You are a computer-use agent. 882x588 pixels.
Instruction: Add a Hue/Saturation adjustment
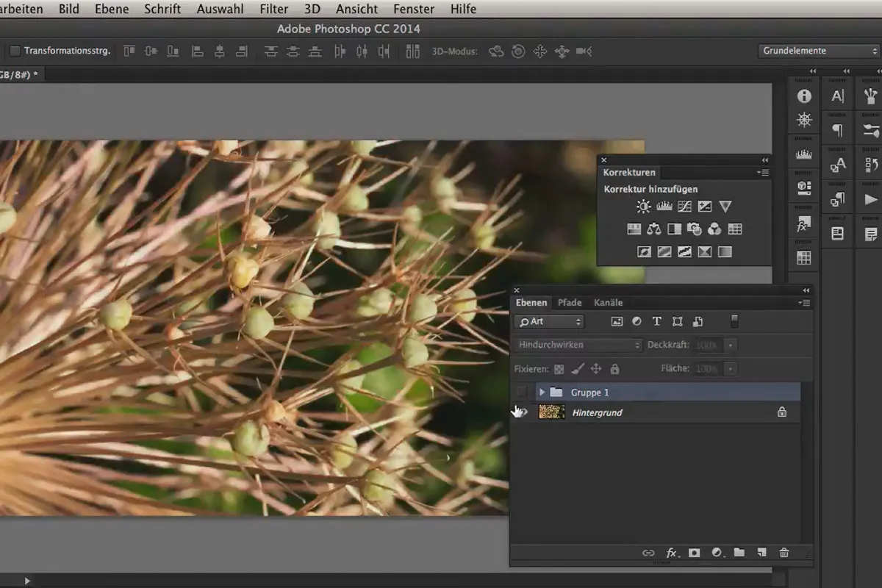pyautogui.click(x=634, y=229)
